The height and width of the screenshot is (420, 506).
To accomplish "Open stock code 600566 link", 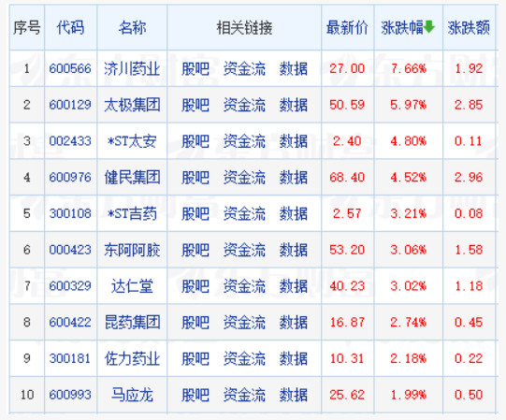I will click(70, 68).
